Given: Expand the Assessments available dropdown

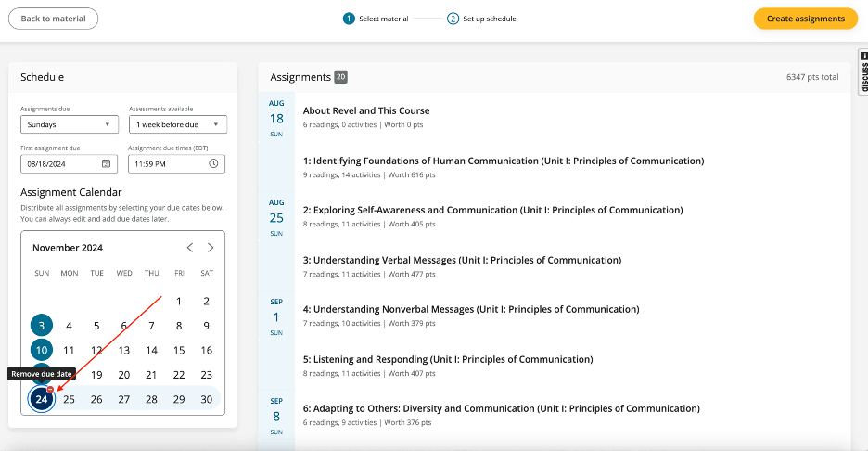Looking at the screenshot, I should click(x=177, y=124).
